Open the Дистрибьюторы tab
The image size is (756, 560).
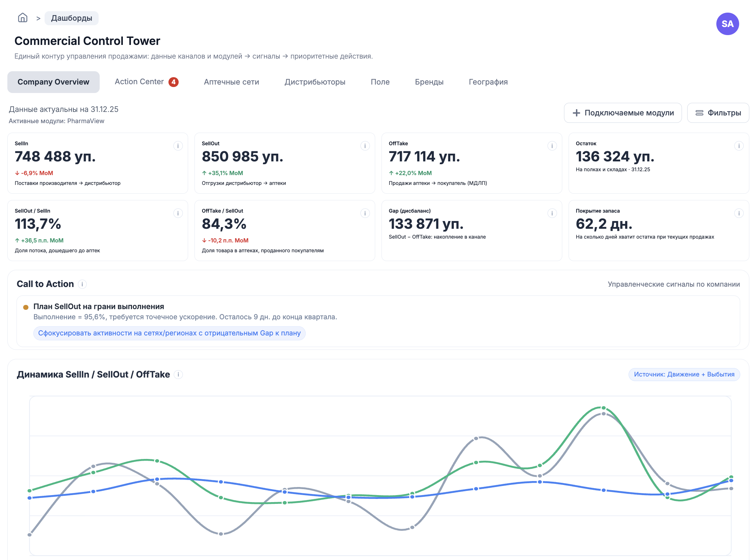[x=315, y=82]
